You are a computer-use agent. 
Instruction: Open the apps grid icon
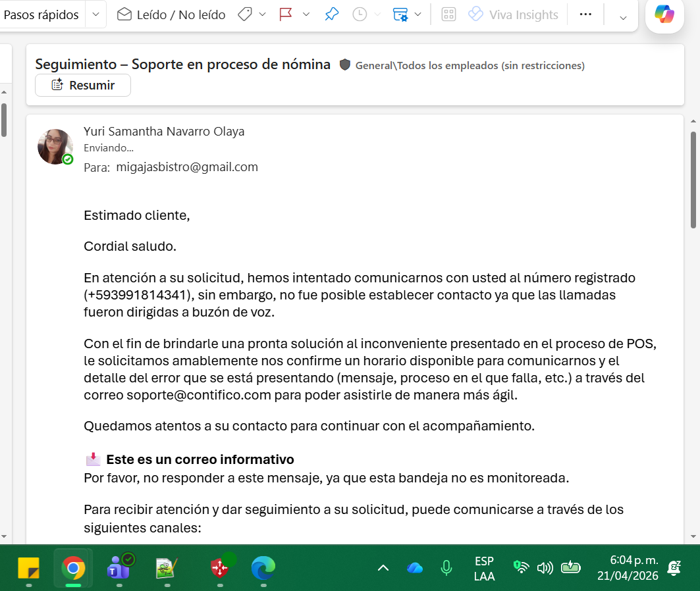[x=448, y=14]
